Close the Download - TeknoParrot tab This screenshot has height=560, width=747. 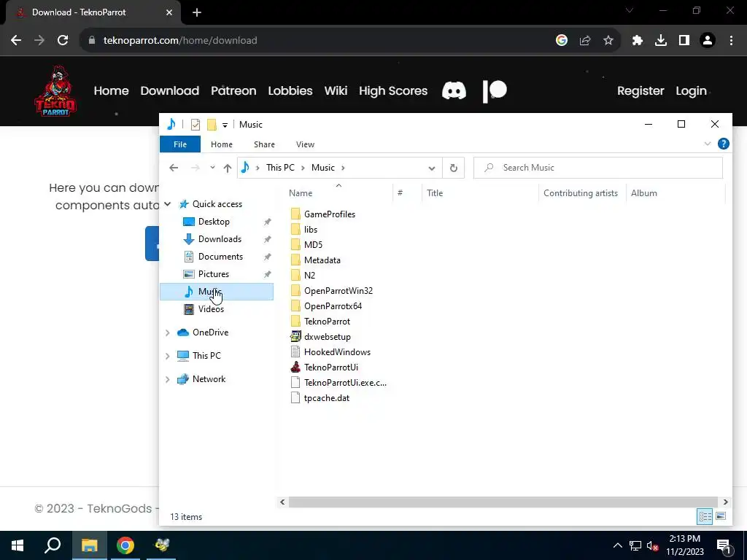(169, 12)
